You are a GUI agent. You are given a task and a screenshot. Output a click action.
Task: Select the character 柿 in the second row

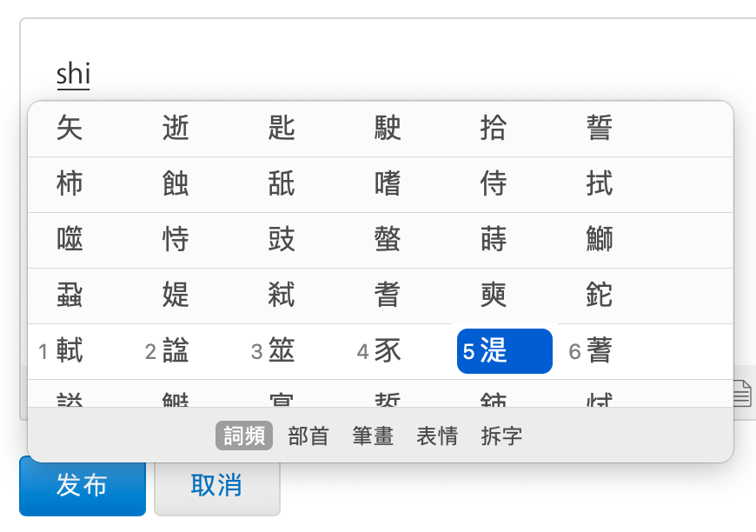[x=70, y=184]
